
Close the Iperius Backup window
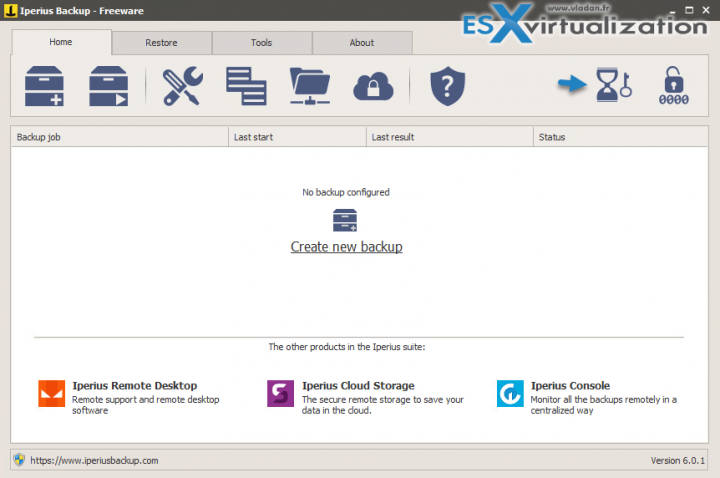point(706,10)
